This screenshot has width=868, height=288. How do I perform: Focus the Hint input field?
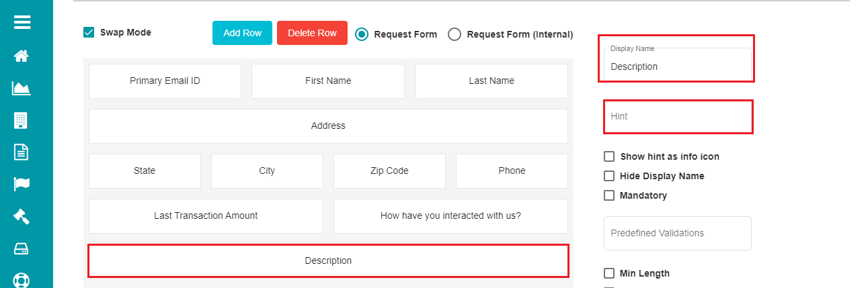(x=677, y=116)
